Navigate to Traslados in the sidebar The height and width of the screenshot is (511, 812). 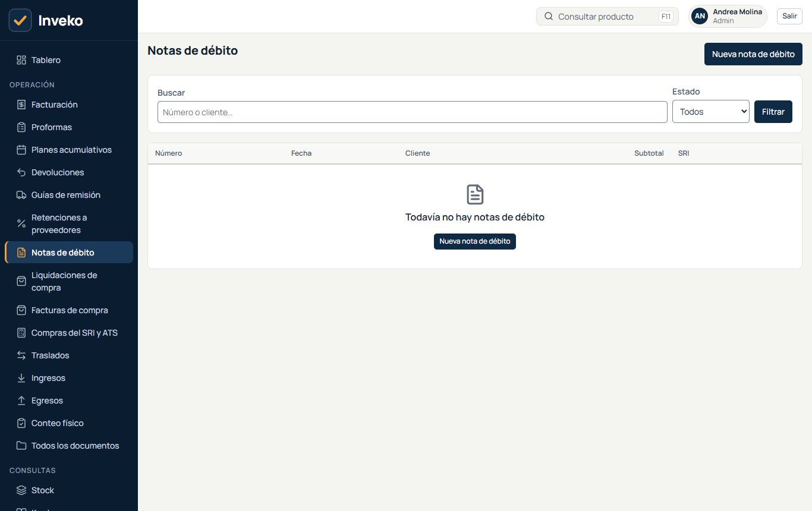click(x=69, y=355)
